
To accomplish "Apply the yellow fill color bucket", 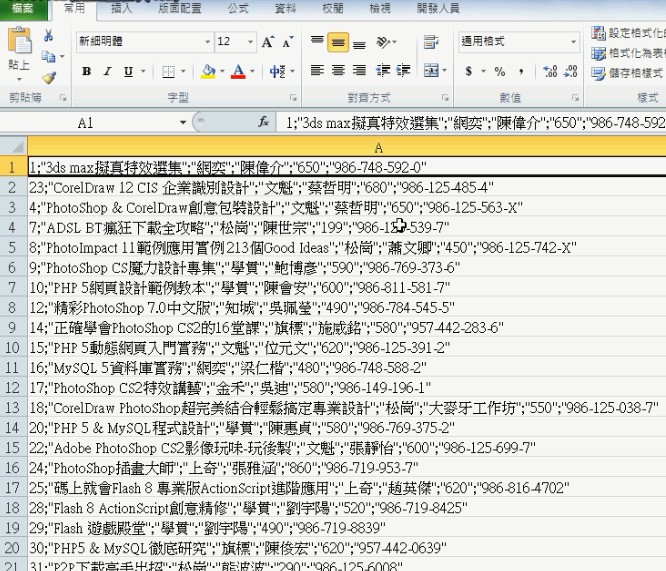I will coord(208,71).
